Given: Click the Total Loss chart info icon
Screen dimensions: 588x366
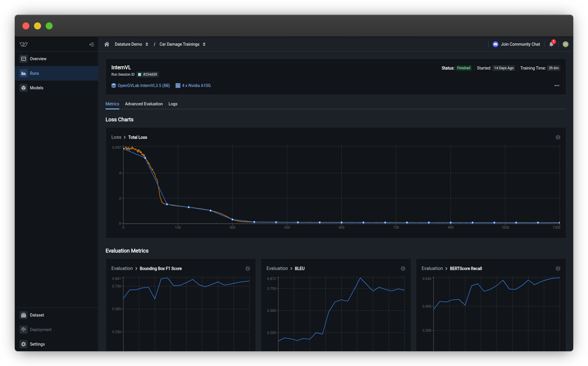Looking at the screenshot, I should coord(558,137).
